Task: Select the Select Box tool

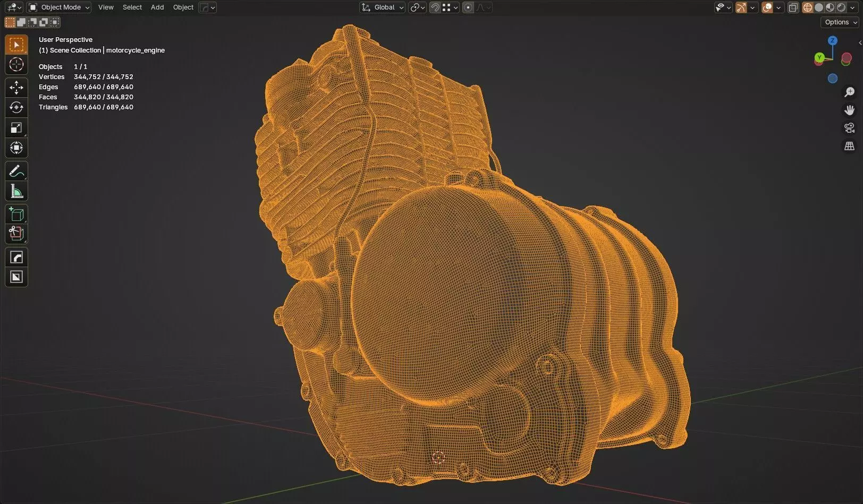Action: [16, 45]
